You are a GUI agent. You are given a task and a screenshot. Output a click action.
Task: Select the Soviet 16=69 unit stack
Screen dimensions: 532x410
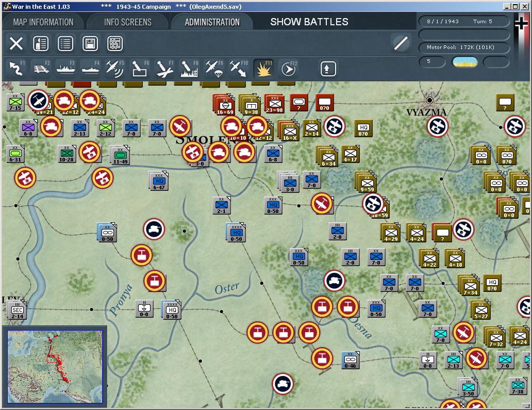coord(225,105)
